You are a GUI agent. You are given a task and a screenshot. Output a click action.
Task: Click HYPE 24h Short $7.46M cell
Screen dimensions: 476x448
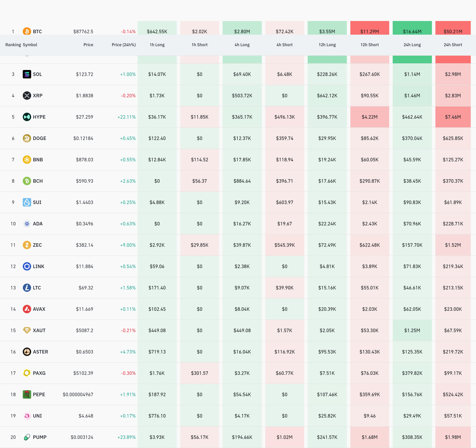tap(453, 117)
